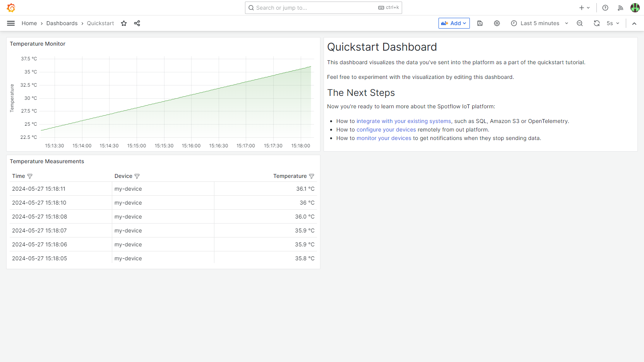
Task: Click the 36 °C temperature value
Action: pyautogui.click(x=307, y=203)
